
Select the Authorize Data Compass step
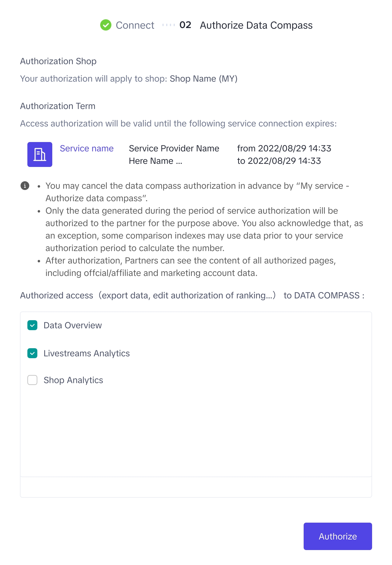coord(256,25)
